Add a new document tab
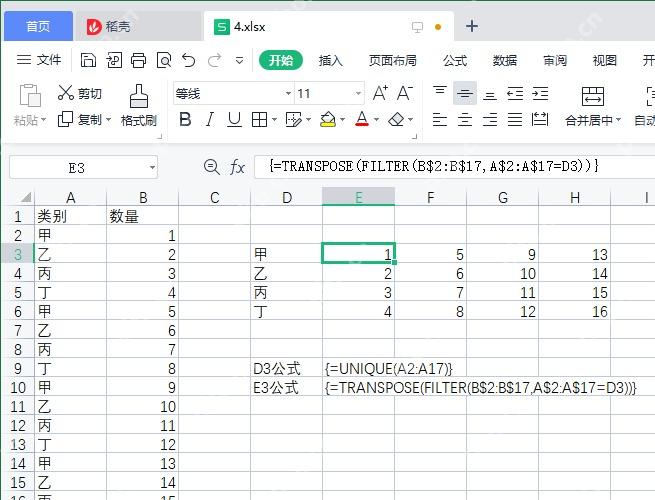Viewport: 655px width, 500px height. tap(472, 26)
